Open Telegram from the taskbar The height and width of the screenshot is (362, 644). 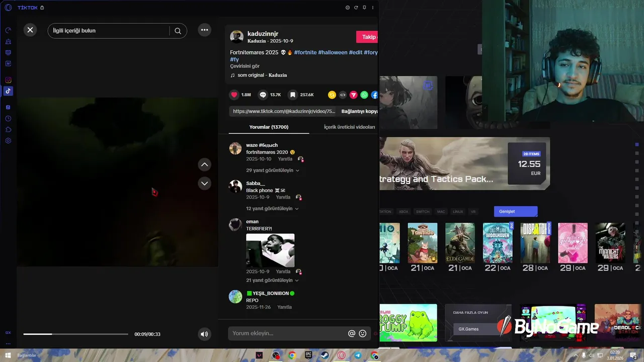358,355
